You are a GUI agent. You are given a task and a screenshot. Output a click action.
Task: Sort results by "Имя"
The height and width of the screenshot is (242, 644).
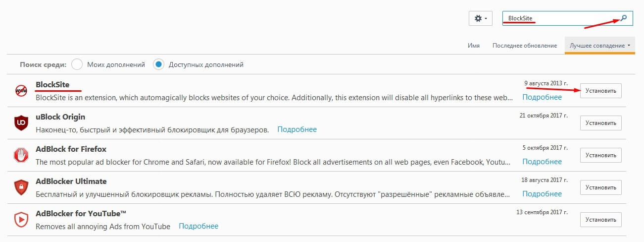(473, 46)
